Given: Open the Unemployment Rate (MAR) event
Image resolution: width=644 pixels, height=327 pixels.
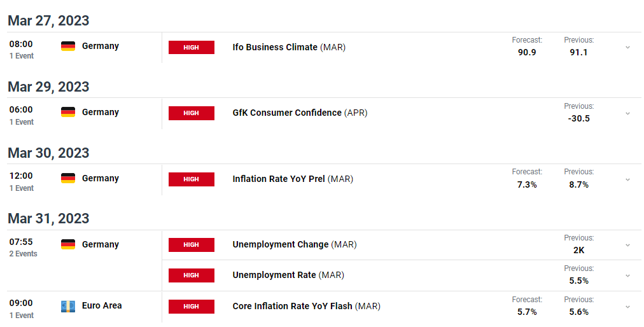Looking at the screenshot, I should click(288, 275).
